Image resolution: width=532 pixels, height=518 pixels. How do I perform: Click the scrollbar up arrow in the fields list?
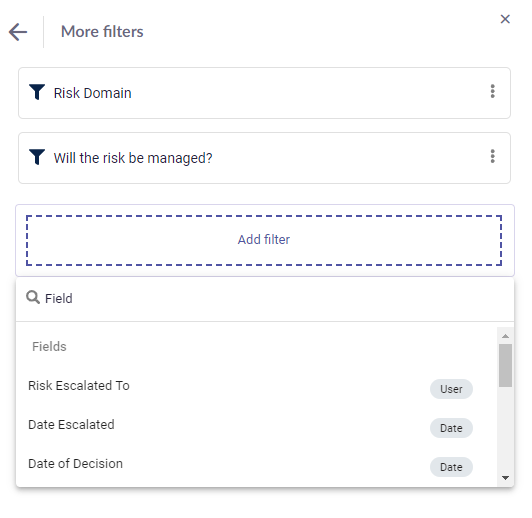coord(506,336)
